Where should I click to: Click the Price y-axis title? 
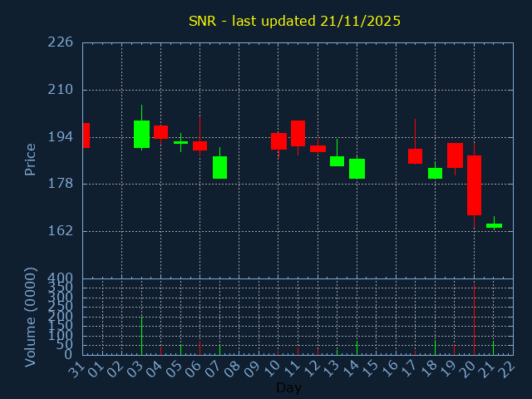click(x=31, y=159)
